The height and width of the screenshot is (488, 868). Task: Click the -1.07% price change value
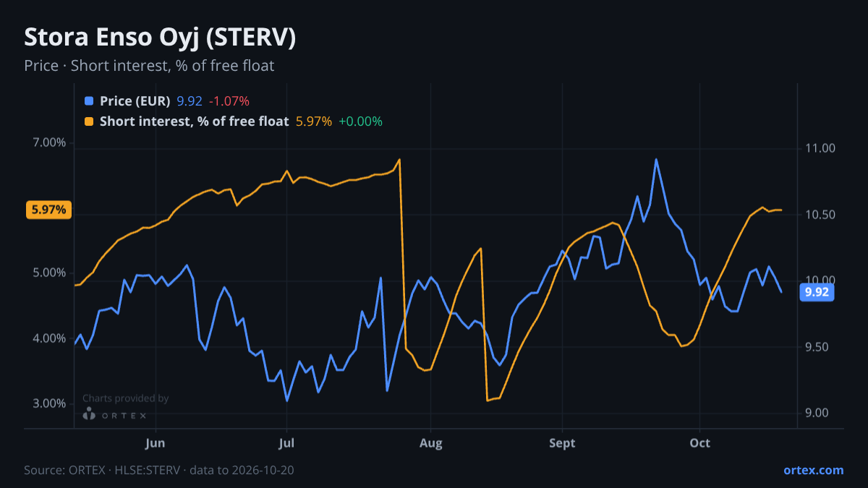[x=229, y=101]
